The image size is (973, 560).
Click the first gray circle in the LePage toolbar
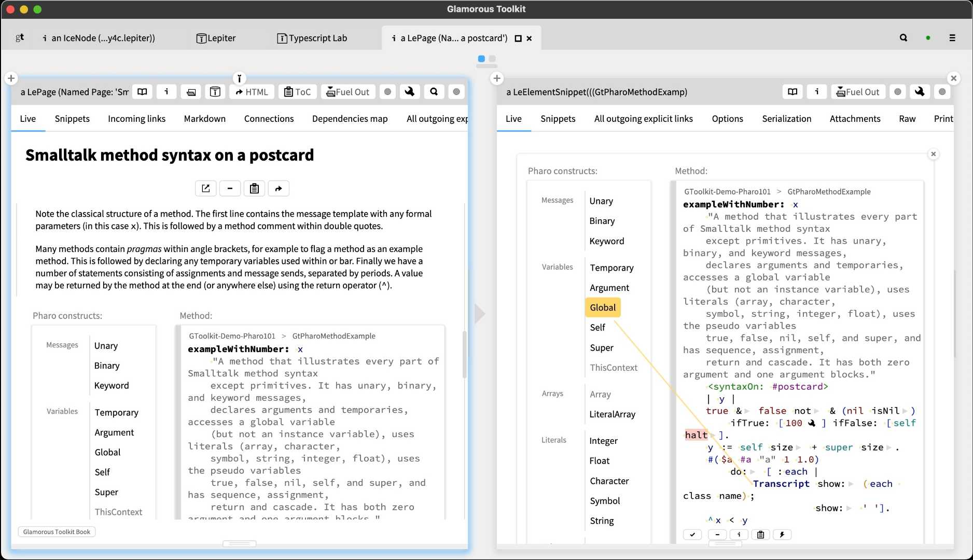pos(387,92)
